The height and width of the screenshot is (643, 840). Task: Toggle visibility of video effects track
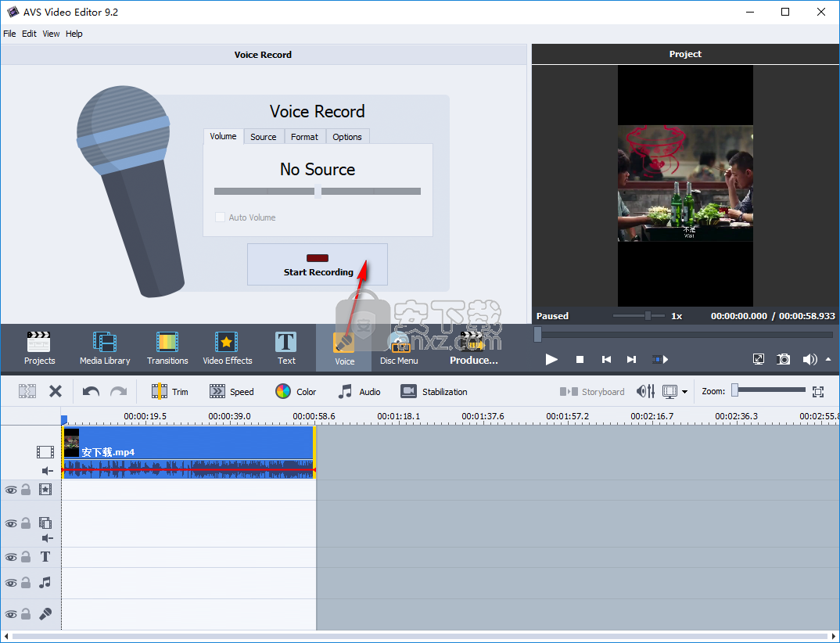(x=11, y=490)
